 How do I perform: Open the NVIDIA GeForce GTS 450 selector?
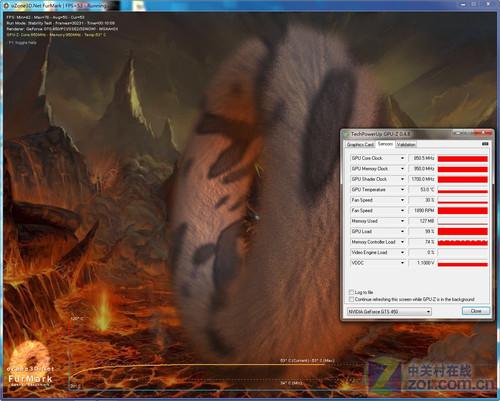pos(389,312)
